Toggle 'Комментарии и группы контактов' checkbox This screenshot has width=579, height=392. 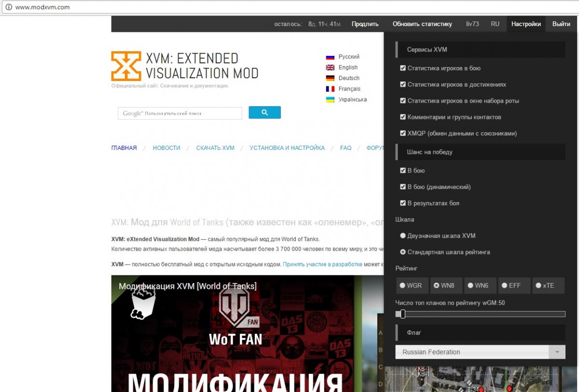click(x=403, y=117)
